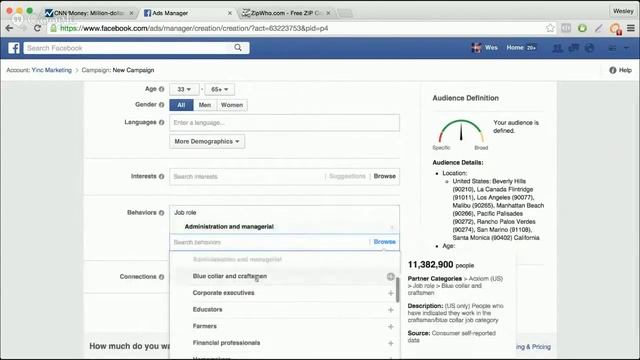
Task: Click the green extension icon in toolbar
Action: [x=582, y=28]
